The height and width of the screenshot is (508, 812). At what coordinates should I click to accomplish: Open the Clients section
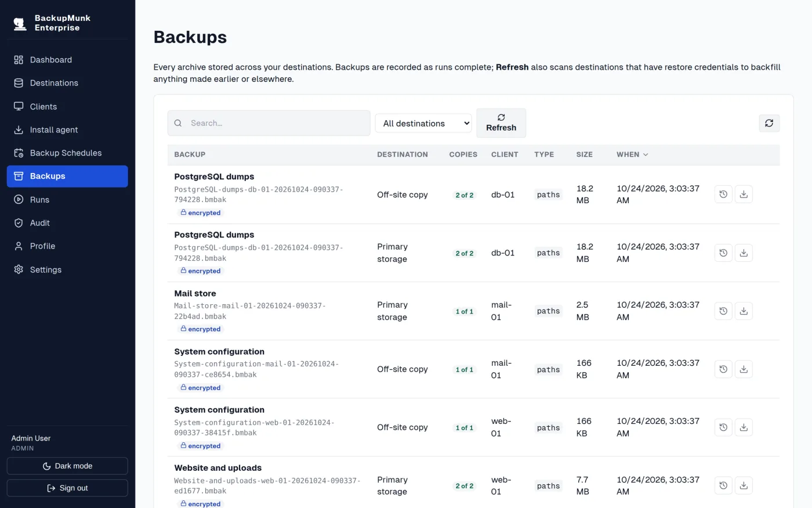pyautogui.click(x=67, y=107)
